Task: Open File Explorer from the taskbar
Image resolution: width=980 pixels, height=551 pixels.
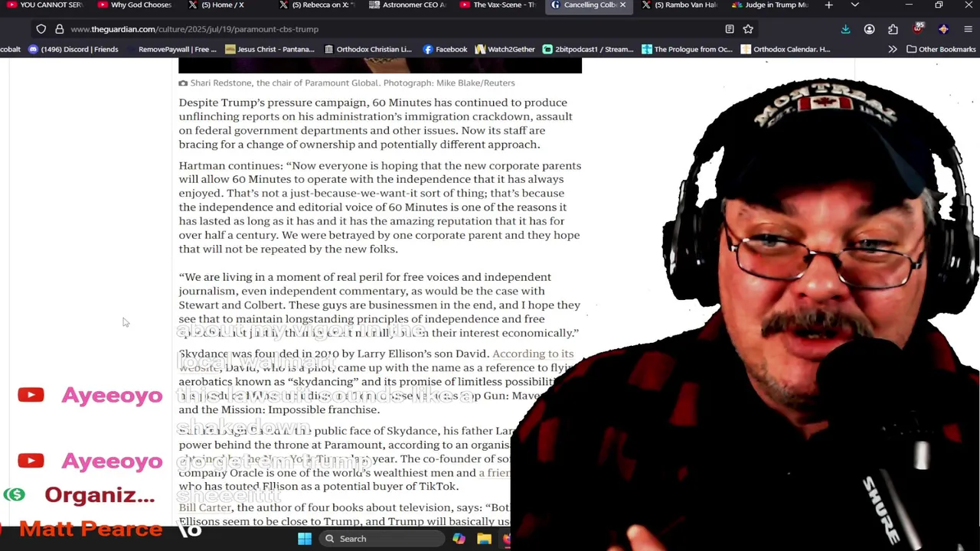Action: point(484,539)
